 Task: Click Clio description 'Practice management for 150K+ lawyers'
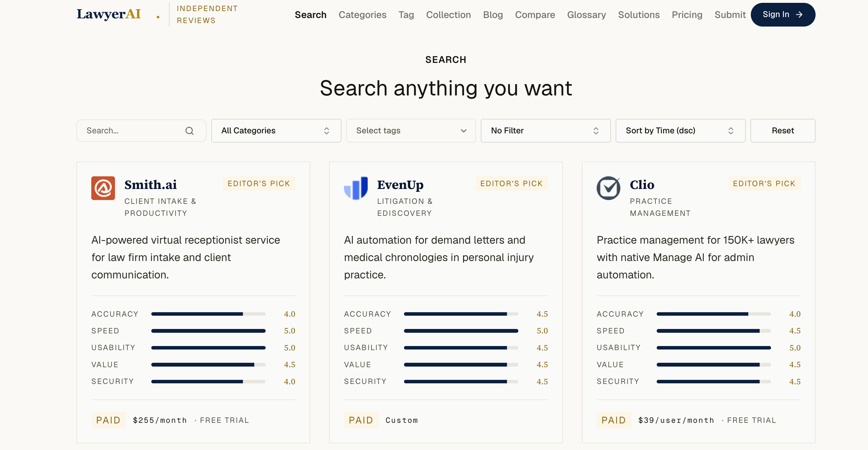(696, 258)
